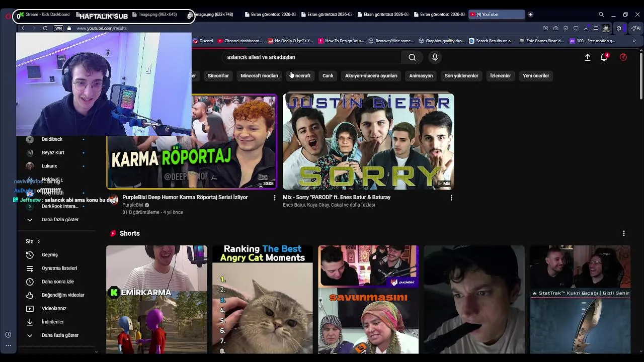Open the Siz section chevron
Screen dimensions: 644x362
(x=38, y=242)
